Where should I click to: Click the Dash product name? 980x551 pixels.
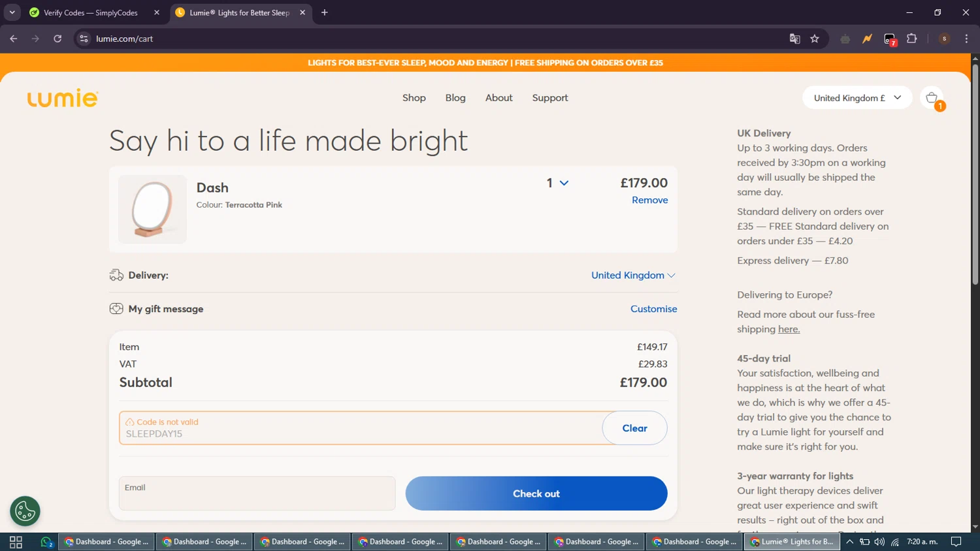(x=212, y=187)
